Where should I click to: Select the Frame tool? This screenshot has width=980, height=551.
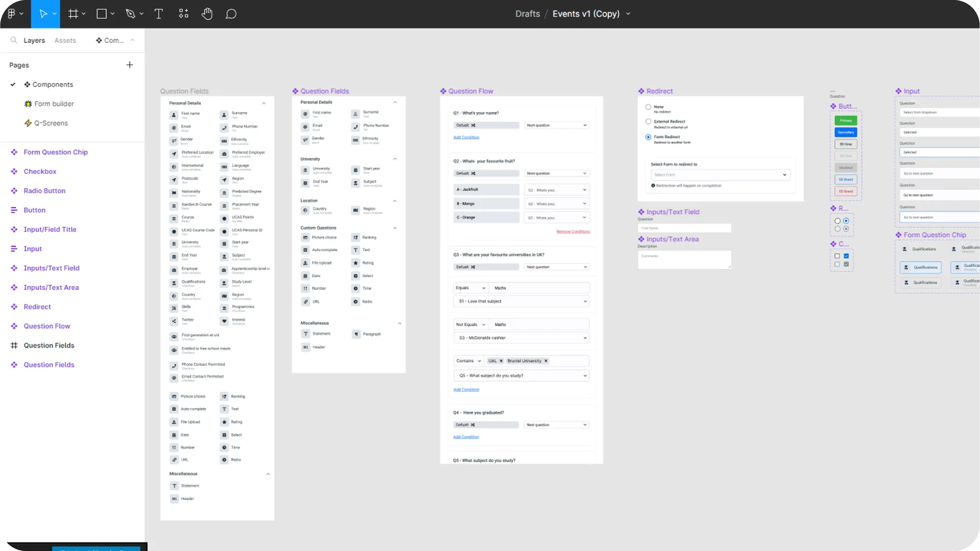pos(73,14)
